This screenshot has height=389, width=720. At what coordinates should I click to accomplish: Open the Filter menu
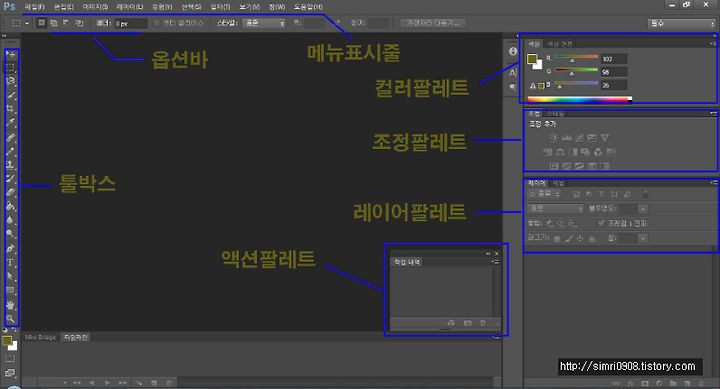tap(220, 7)
